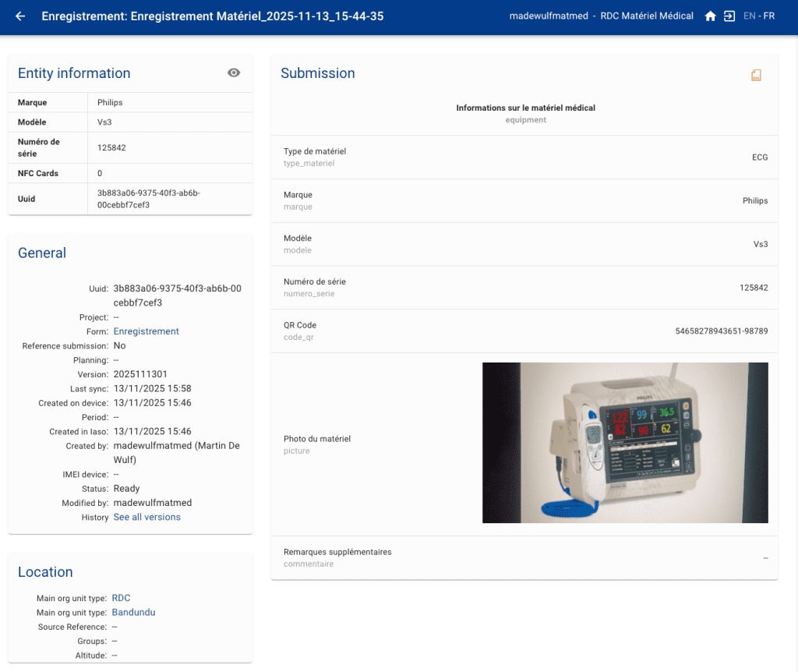This screenshot has height=672, width=798.
Task: Open the Enregistrement form link
Action: 146,331
